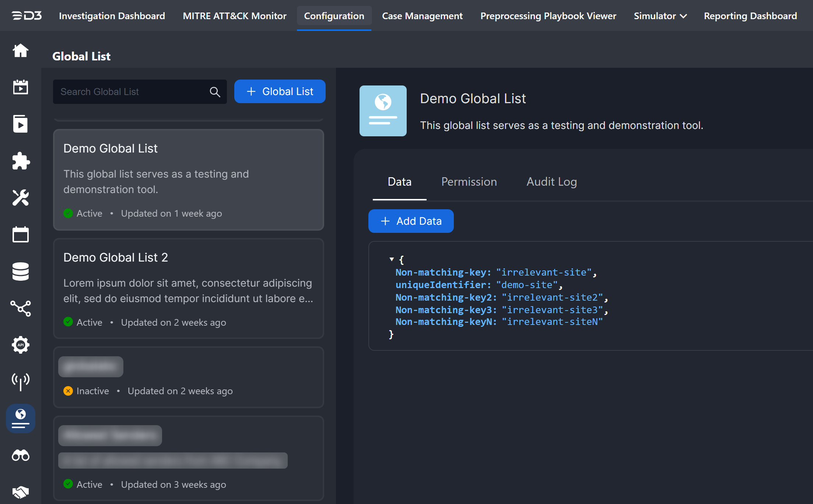This screenshot has height=504, width=813.
Task: Open the database stack sidebar icon
Action: (x=21, y=272)
